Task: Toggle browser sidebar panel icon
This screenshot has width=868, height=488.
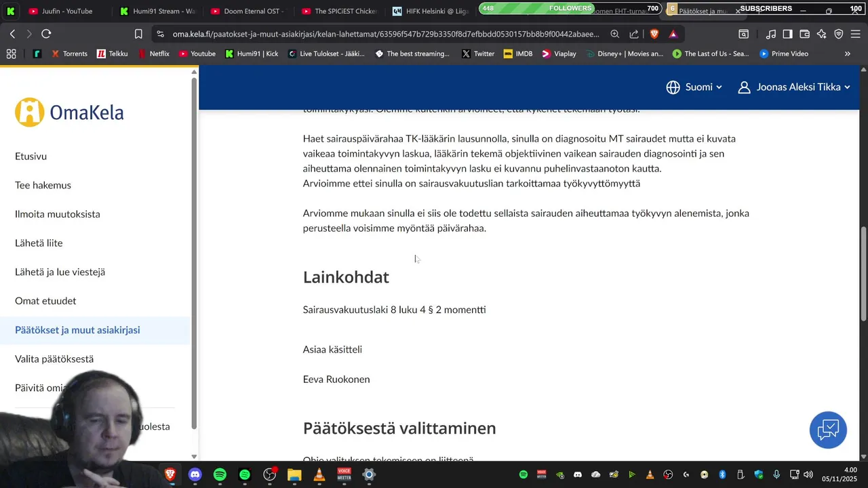Action: (x=787, y=34)
